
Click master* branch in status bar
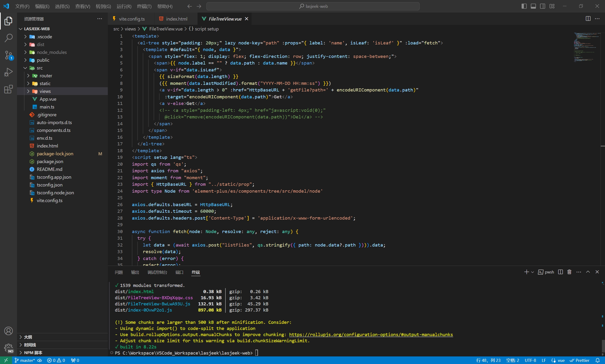coord(25,360)
